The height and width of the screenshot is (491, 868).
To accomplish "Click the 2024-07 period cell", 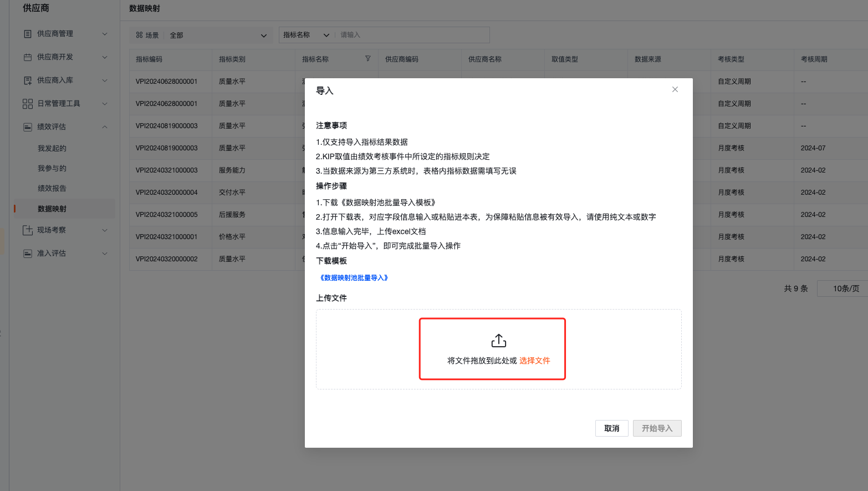I will [813, 148].
